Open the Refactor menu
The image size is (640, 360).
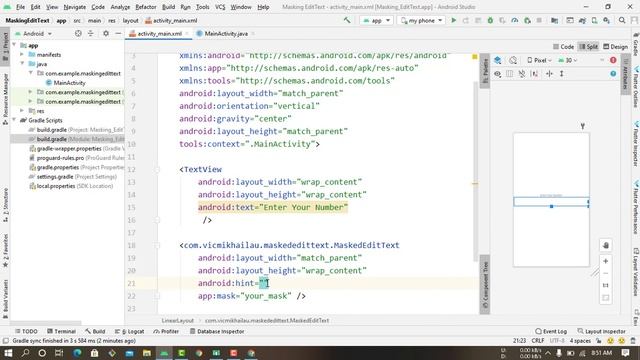coord(146,7)
